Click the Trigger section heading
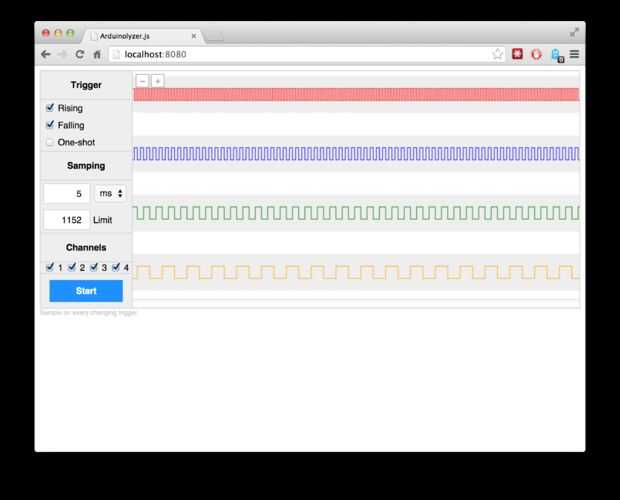This screenshot has width=620, height=500. point(86,85)
